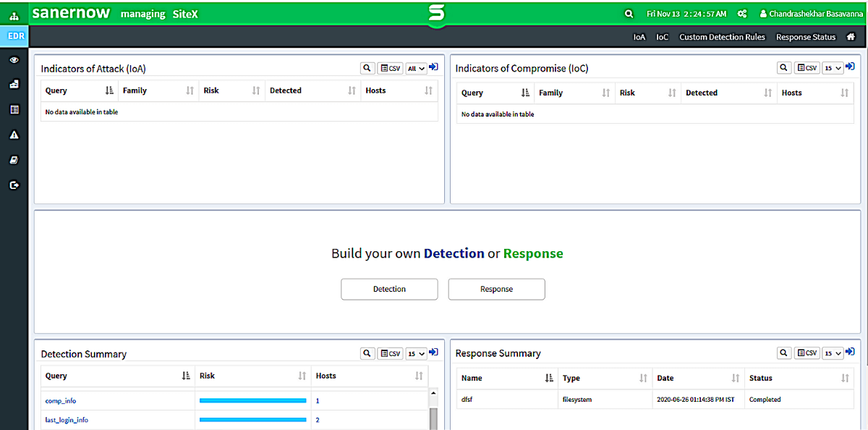The height and width of the screenshot is (430, 868).
Task: Open the settings gears icon in top bar
Action: [x=742, y=14]
